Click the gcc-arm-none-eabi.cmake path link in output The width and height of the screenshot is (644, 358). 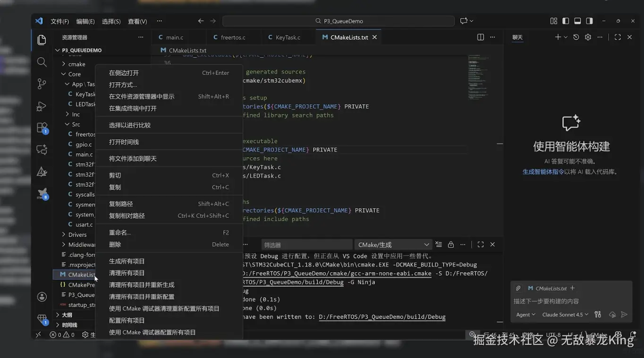(337, 274)
